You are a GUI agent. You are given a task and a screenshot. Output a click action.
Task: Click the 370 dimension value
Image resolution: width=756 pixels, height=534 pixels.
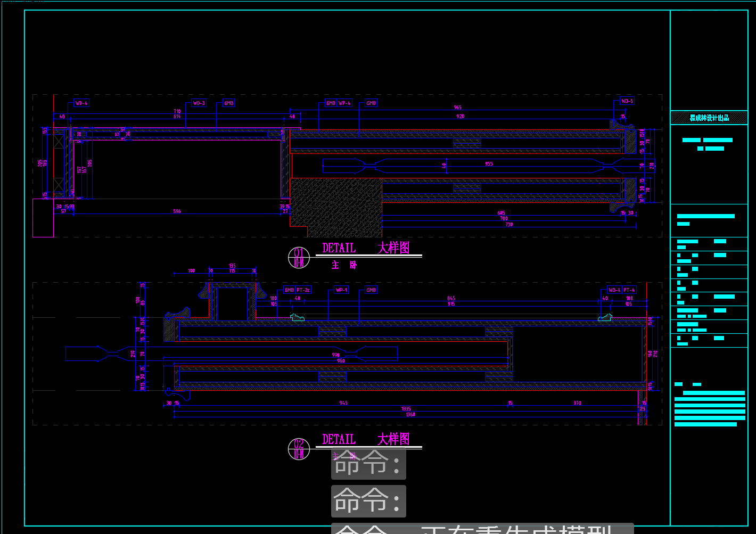tap(577, 403)
